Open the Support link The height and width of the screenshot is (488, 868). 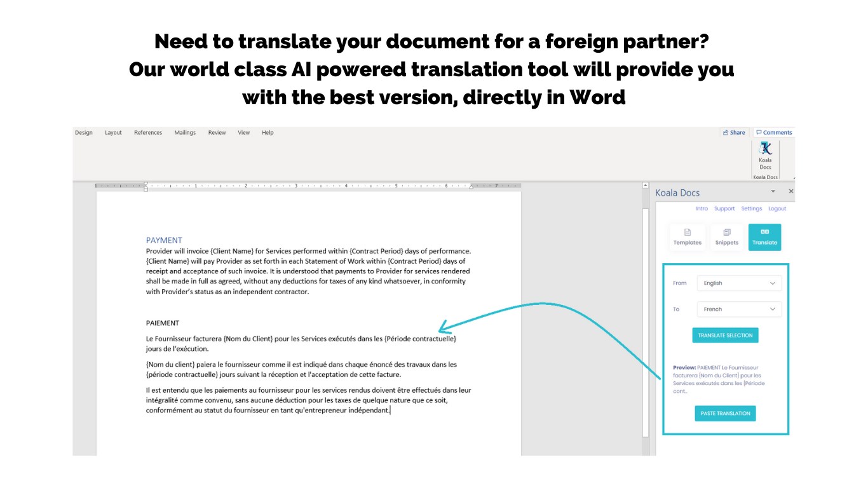[x=724, y=208]
